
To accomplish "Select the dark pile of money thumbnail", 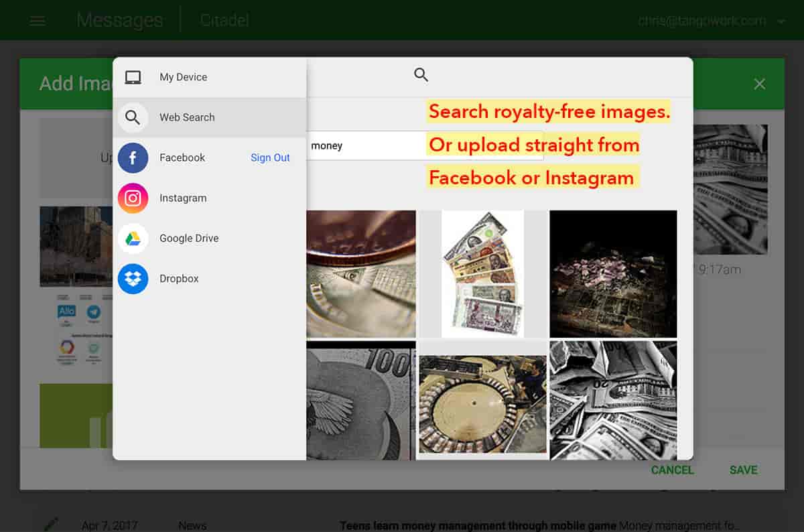I will (613, 274).
